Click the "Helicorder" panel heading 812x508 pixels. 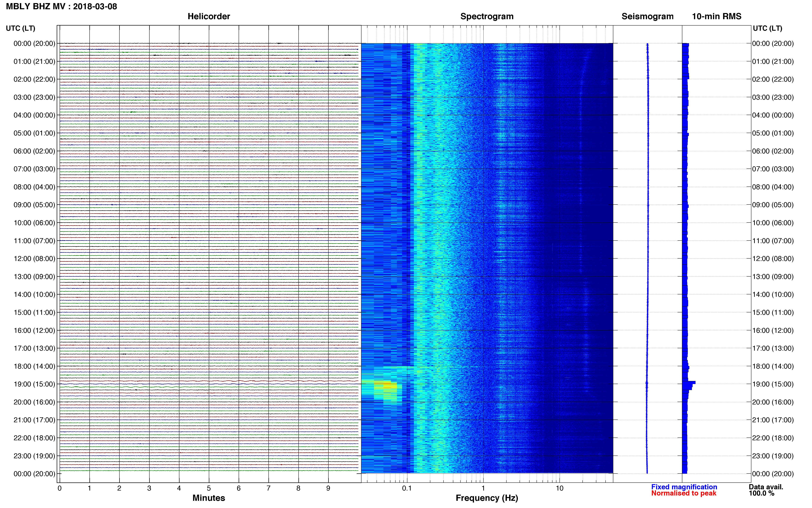(209, 16)
